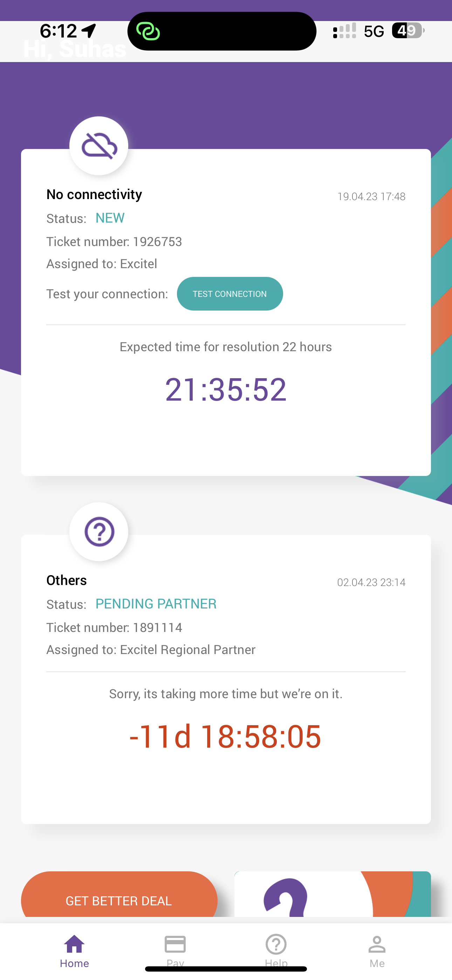Open the Help tab

point(276,950)
